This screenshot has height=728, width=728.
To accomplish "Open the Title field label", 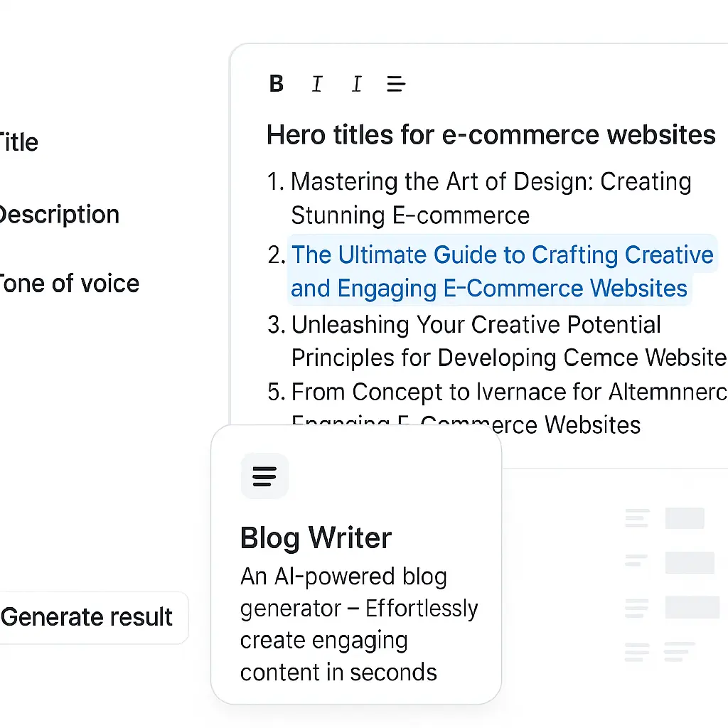I will coord(18,142).
